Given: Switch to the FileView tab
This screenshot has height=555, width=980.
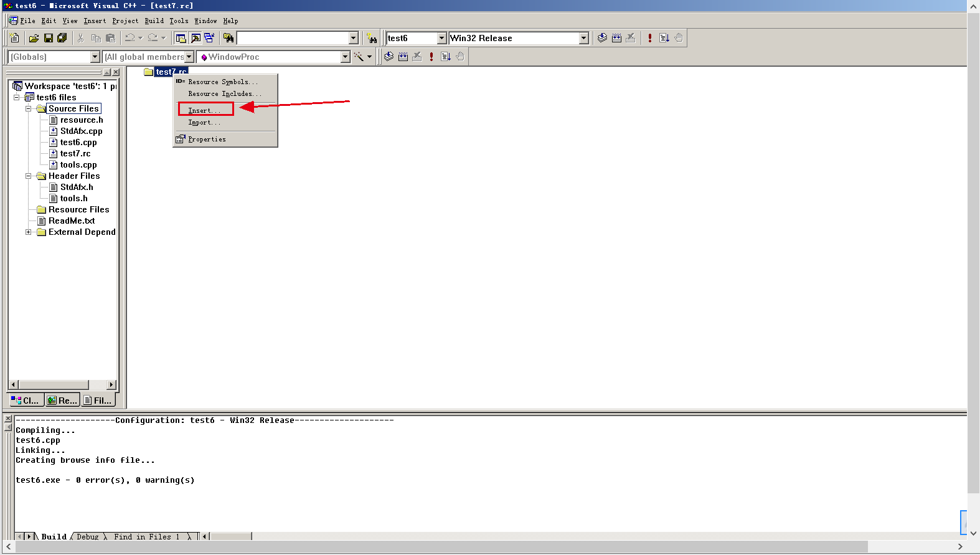Looking at the screenshot, I should click(98, 401).
